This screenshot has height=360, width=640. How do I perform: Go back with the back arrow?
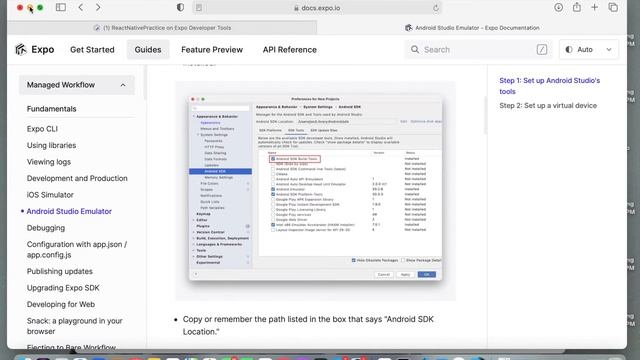coord(81,7)
